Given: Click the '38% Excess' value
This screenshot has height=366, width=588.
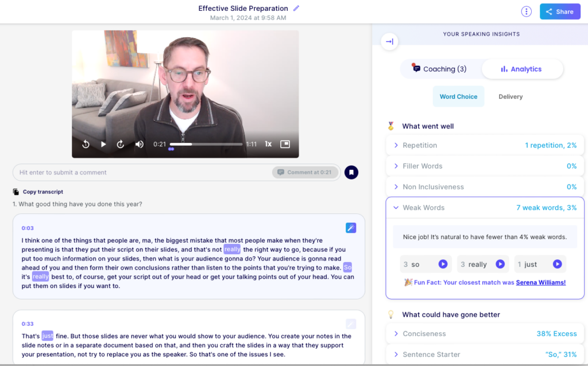Looking at the screenshot, I should click(556, 334).
